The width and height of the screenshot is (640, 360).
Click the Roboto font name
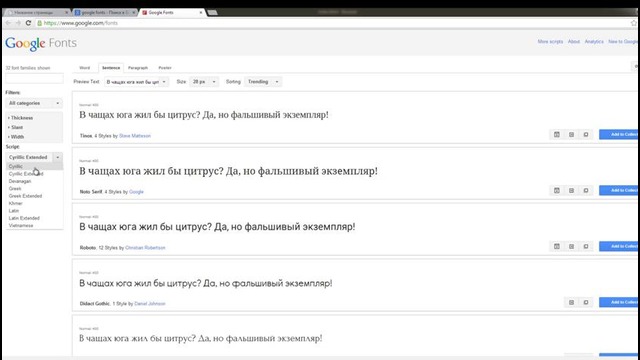[x=88, y=248]
